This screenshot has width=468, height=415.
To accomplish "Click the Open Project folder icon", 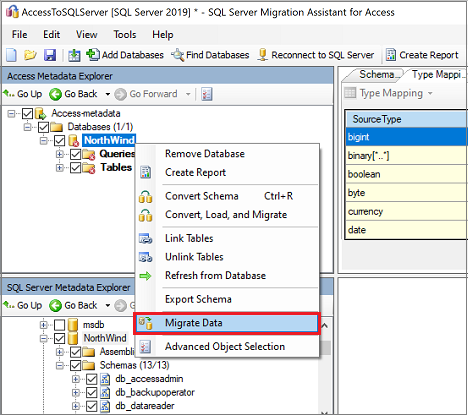I will point(30,55).
